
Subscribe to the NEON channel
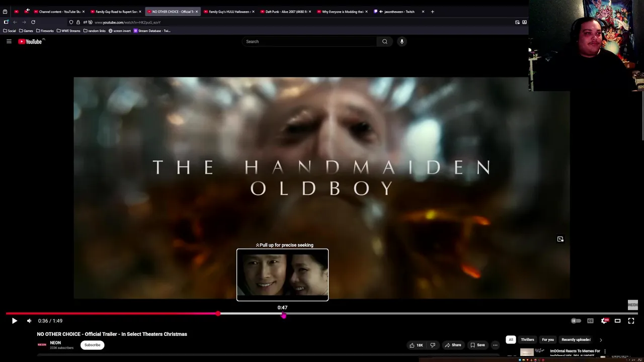tap(92, 345)
